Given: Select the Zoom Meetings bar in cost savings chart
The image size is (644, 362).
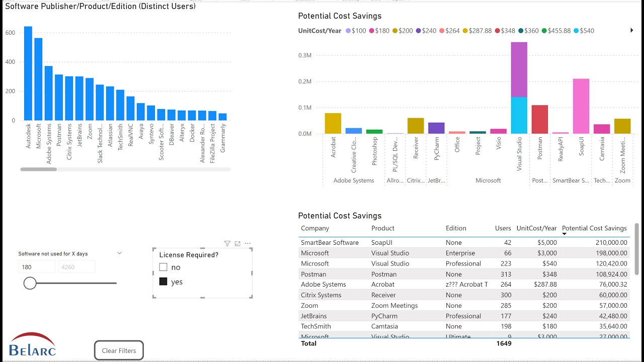Looking at the screenshot, I should [622, 126].
